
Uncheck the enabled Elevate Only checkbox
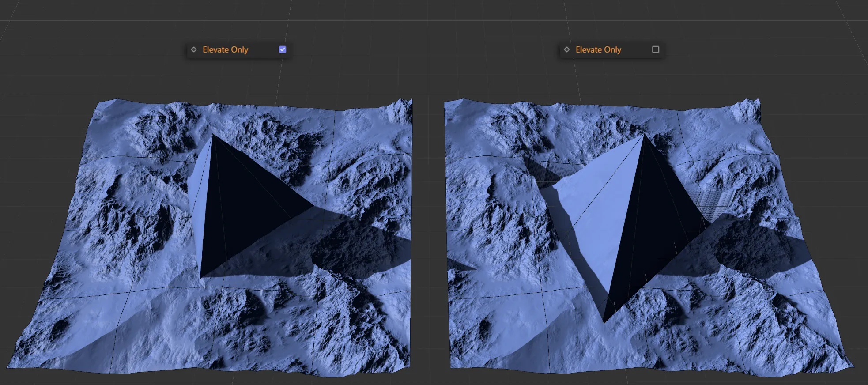point(283,49)
